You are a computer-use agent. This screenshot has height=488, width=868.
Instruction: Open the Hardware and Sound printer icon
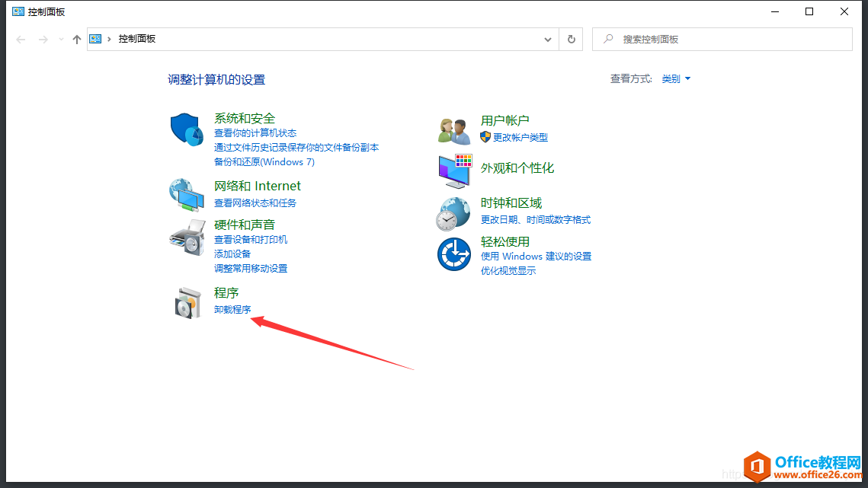click(x=187, y=238)
